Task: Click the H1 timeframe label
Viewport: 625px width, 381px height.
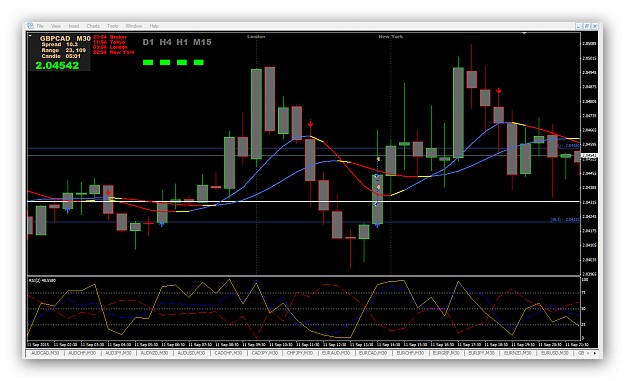Action: pos(182,42)
